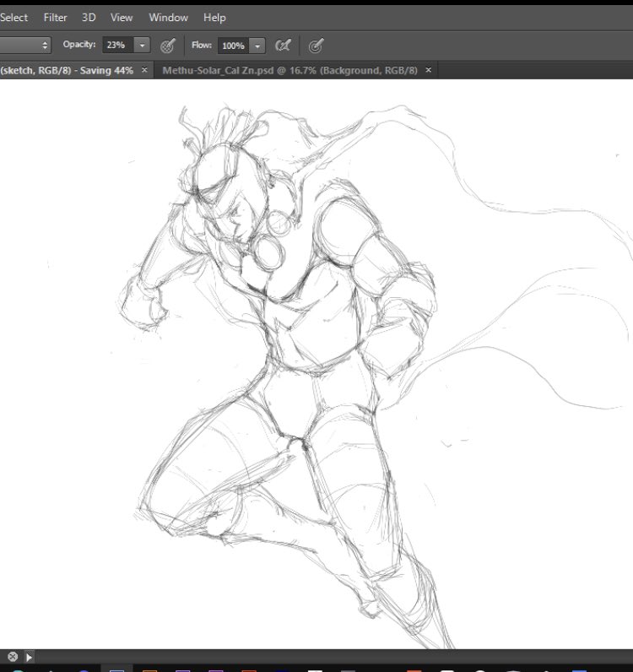This screenshot has width=633, height=672.
Task: Open the blend mode dropdown in options bar
Action: [25, 45]
